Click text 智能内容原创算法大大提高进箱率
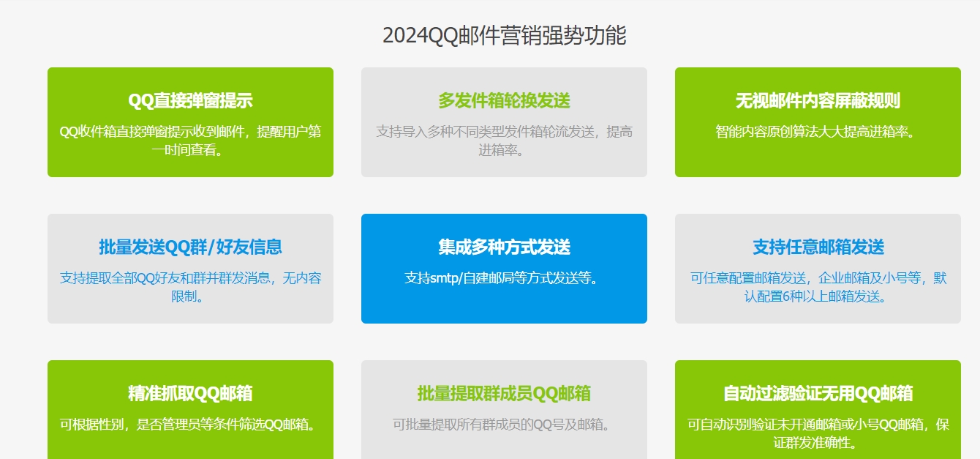The width and height of the screenshot is (980, 459). (x=814, y=132)
